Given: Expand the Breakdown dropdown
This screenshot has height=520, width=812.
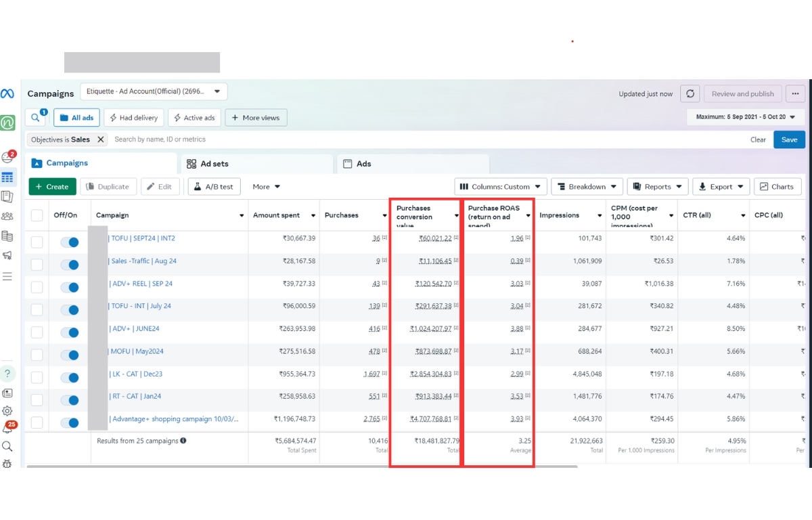Looking at the screenshot, I should coord(587,187).
